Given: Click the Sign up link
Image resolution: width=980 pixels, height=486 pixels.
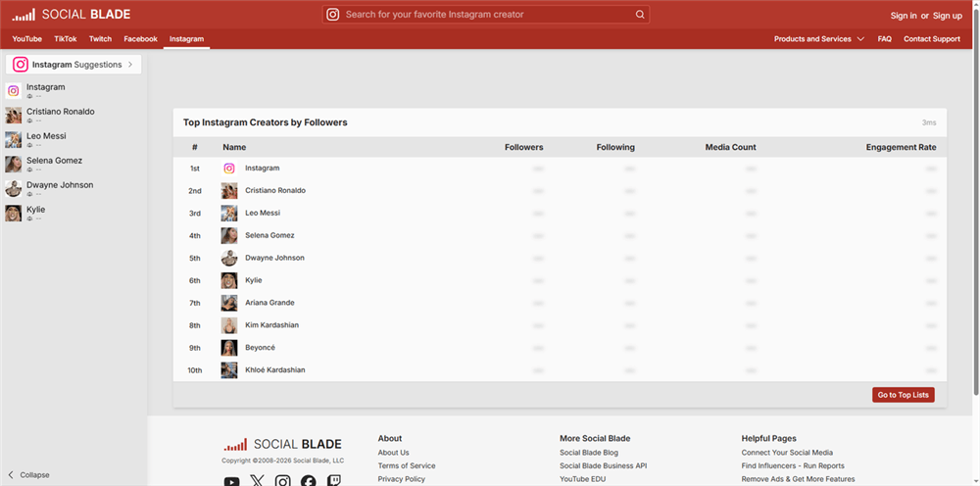Looking at the screenshot, I should click(x=948, y=16).
